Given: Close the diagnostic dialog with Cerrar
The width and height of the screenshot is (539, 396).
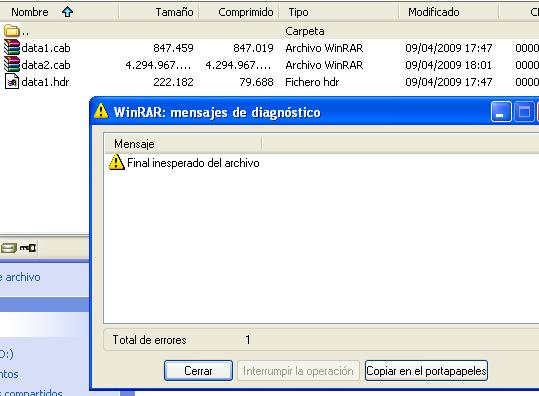Looking at the screenshot, I should click(198, 371).
